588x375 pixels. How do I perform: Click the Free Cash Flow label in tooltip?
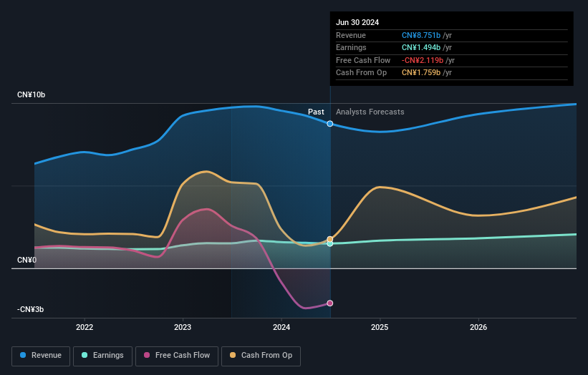[x=363, y=60]
